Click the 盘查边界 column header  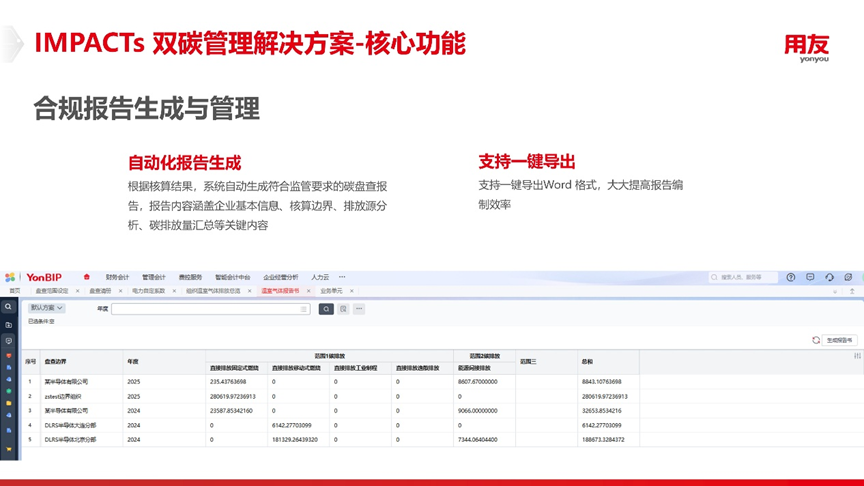[81, 362]
